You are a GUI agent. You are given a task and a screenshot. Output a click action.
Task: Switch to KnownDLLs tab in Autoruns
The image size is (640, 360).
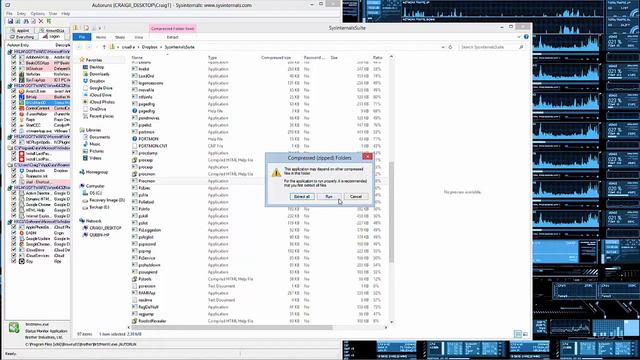(52, 31)
